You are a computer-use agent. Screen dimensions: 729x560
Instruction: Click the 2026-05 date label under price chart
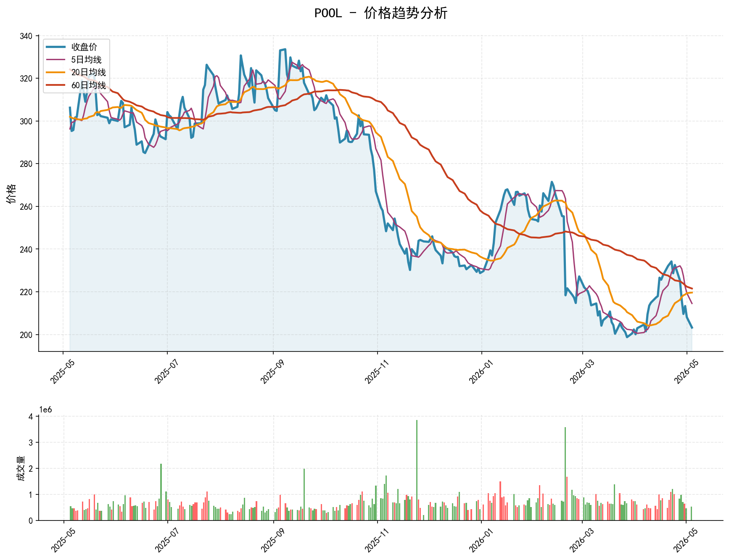coord(686,371)
